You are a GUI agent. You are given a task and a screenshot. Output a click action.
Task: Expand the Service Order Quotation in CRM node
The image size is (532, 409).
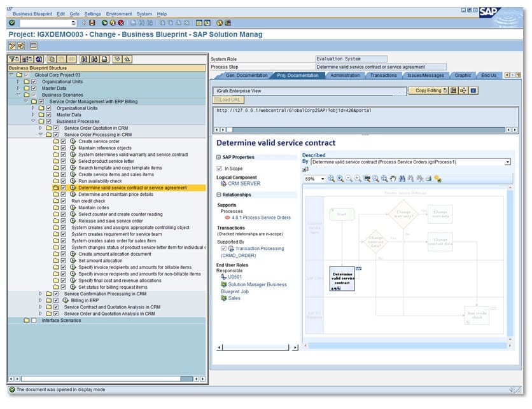pos(41,128)
